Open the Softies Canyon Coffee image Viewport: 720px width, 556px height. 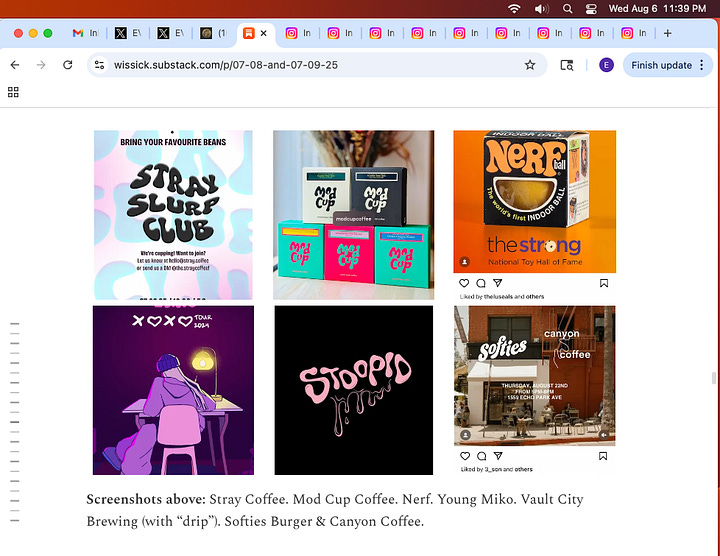point(534,376)
